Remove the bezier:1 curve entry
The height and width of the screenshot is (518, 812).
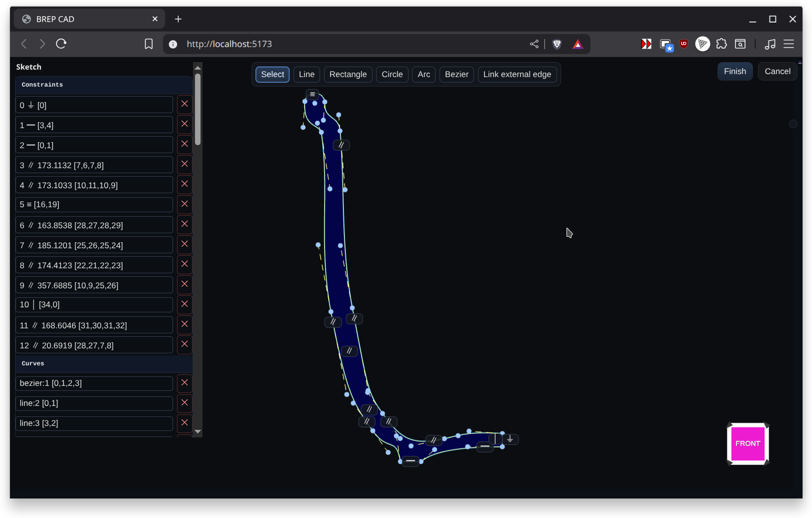[184, 383]
